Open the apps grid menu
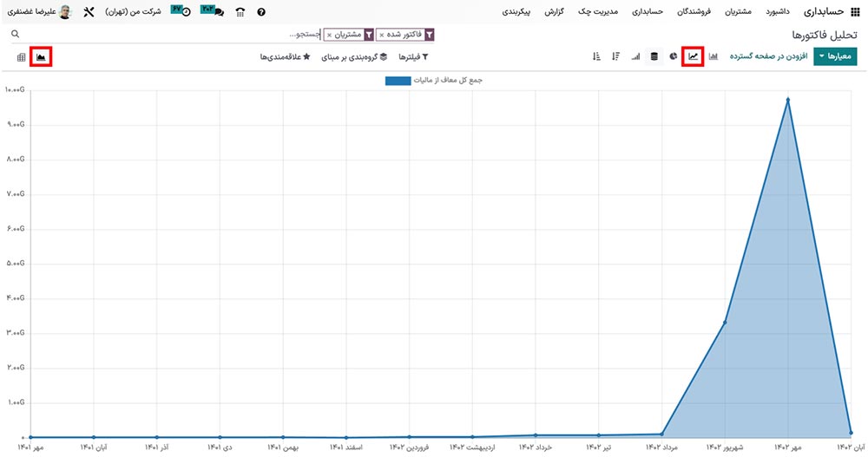 [x=857, y=13]
